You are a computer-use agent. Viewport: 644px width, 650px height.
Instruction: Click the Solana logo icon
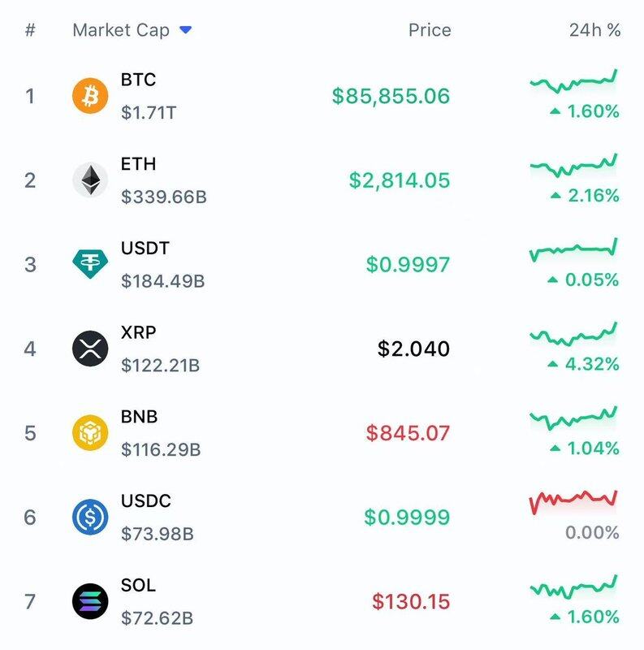[x=89, y=601]
